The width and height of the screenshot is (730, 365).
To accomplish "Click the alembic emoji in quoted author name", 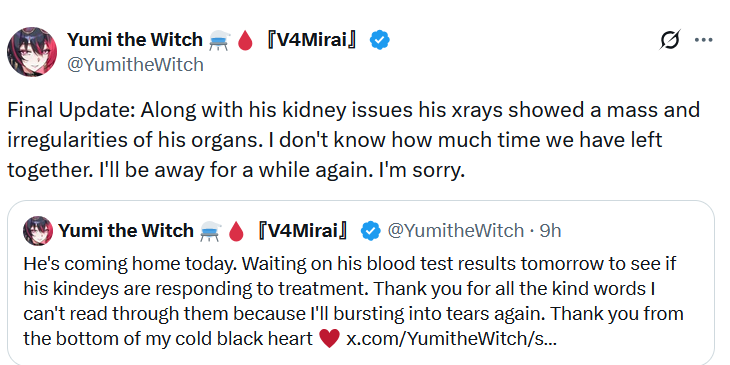I will 210,231.
